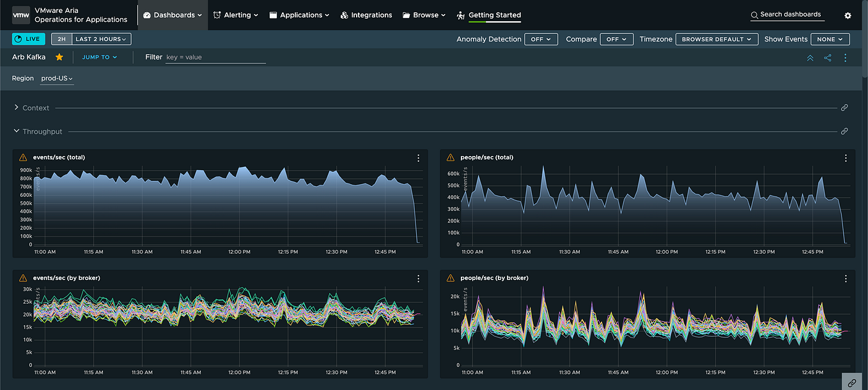
Task: Open the settings gear in the top bar
Action: 848,15
